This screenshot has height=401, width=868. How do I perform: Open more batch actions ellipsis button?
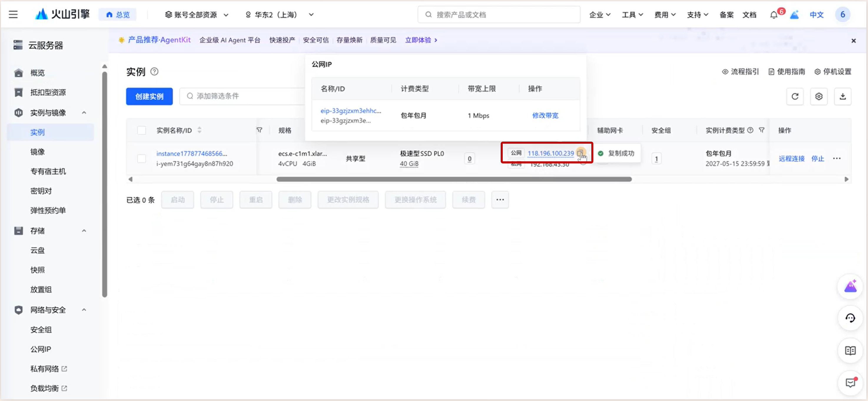click(500, 200)
